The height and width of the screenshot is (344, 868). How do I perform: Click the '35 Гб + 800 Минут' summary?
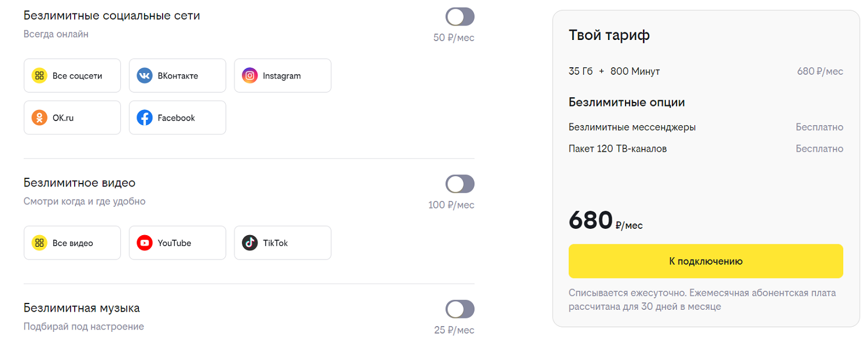click(614, 71)
